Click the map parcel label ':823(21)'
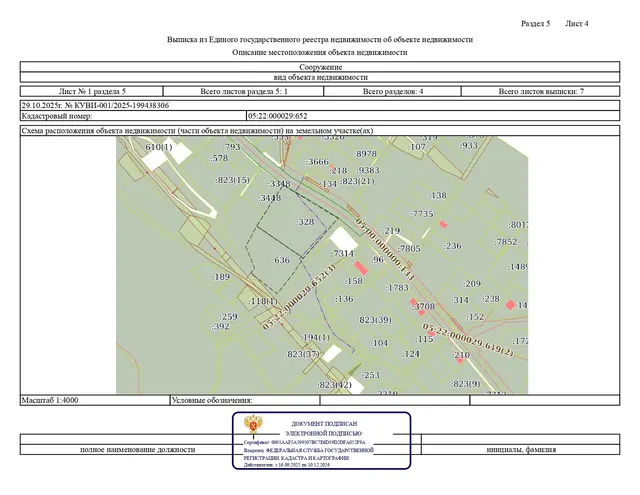Viewport: 640px width, 495px height. (x=357, y=181)
